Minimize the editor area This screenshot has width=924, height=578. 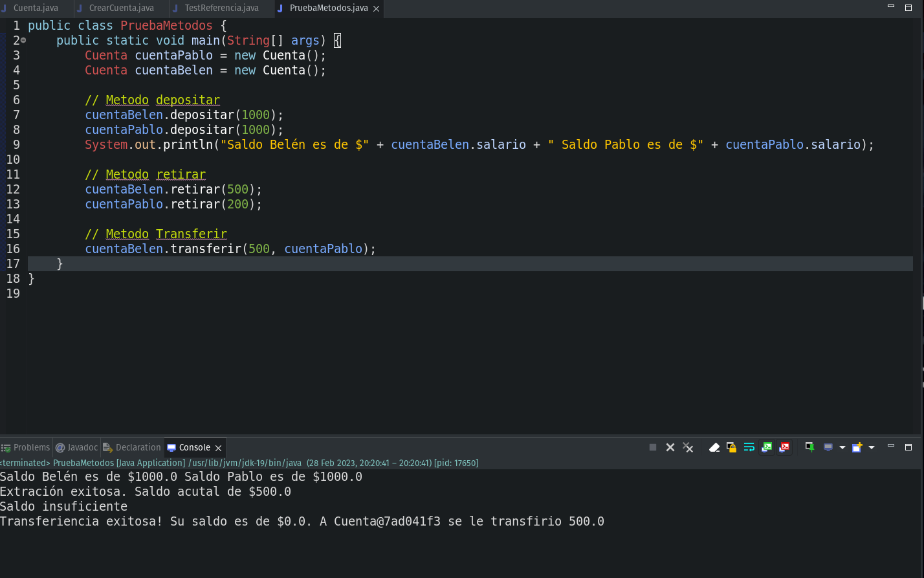pos(891,6)
